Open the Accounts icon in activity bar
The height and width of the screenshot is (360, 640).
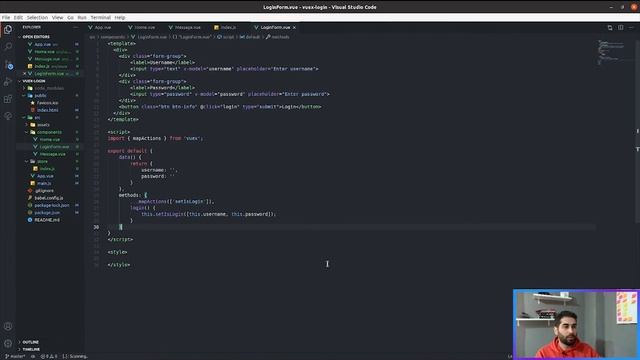coord(8,327)
